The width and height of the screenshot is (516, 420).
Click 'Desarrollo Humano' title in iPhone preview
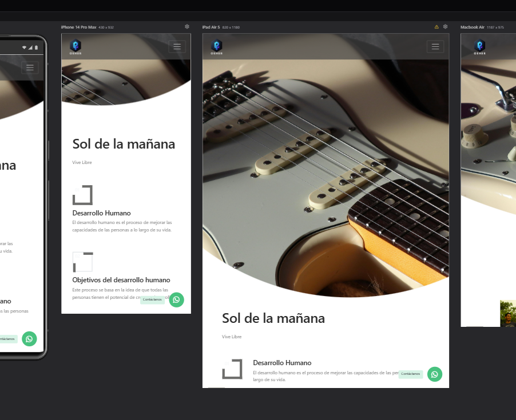click(x=101, y=213)
